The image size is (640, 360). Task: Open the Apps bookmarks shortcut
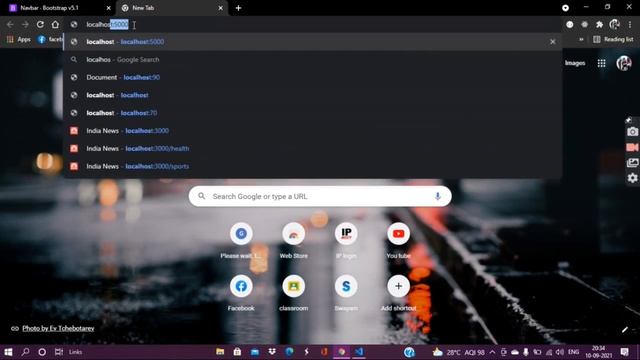(x=19, y=39)
